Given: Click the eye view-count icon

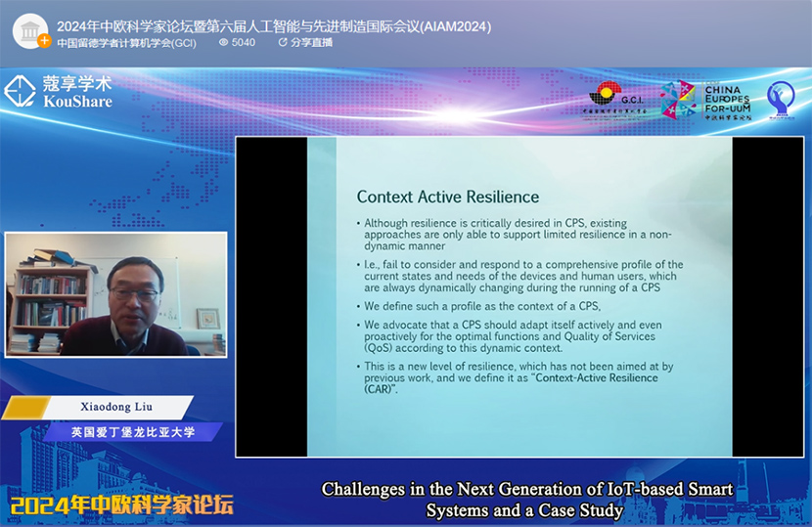Looking at the screenshot, I should [223, 42].
